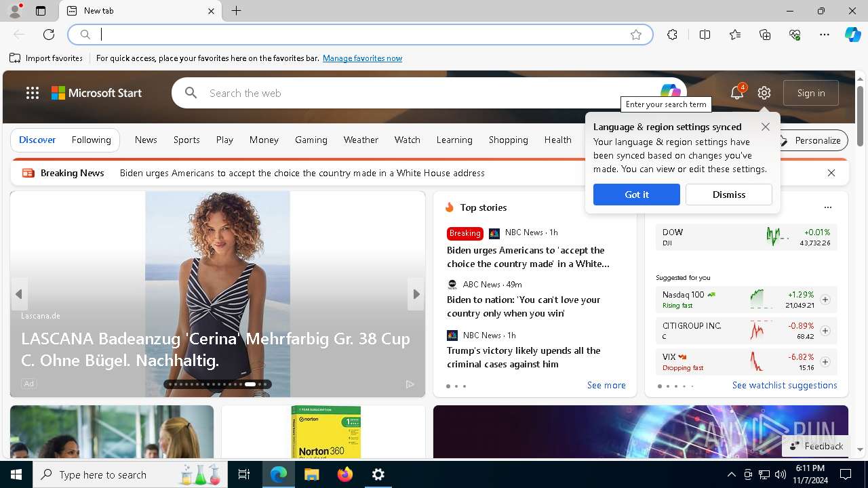Refresh the current page

49,35
